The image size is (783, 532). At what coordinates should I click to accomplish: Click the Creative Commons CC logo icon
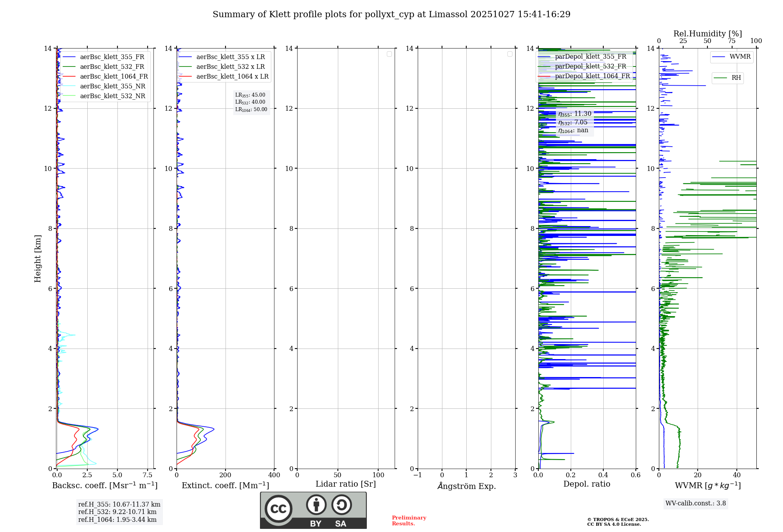pyautogui.click(x=278, y=509)
